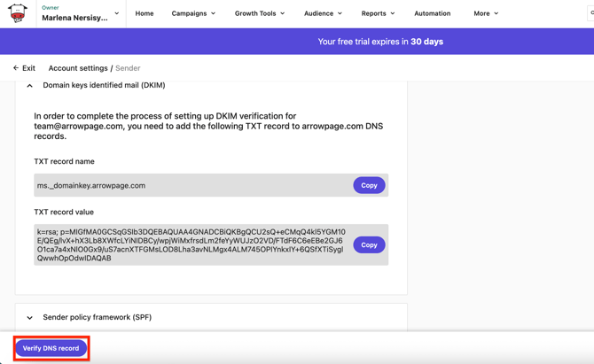
Task: Open the Home menu item
Action: point(145,13)
